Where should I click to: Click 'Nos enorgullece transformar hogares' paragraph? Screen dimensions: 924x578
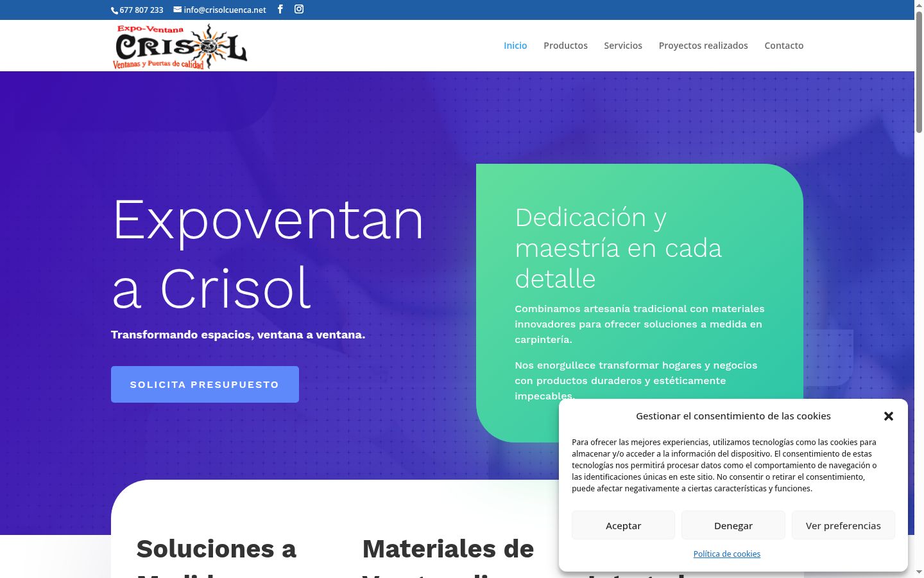point(636,381)
